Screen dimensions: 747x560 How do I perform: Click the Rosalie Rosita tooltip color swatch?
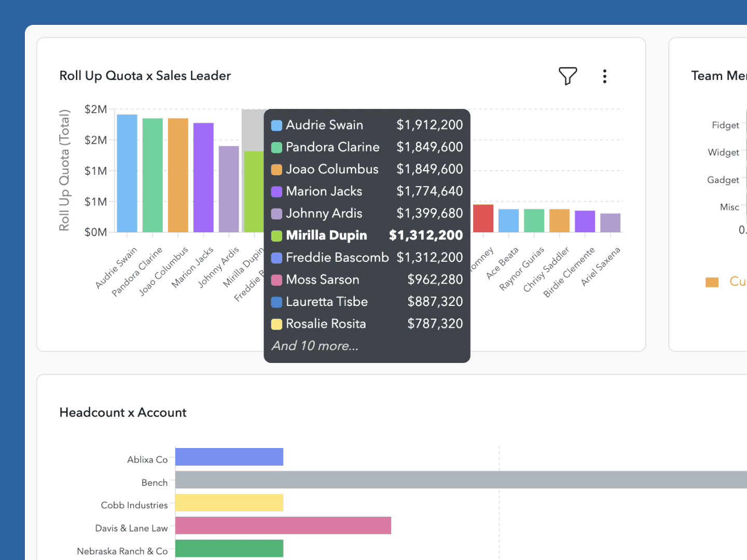pyautogui.click(x=277, y=324)
